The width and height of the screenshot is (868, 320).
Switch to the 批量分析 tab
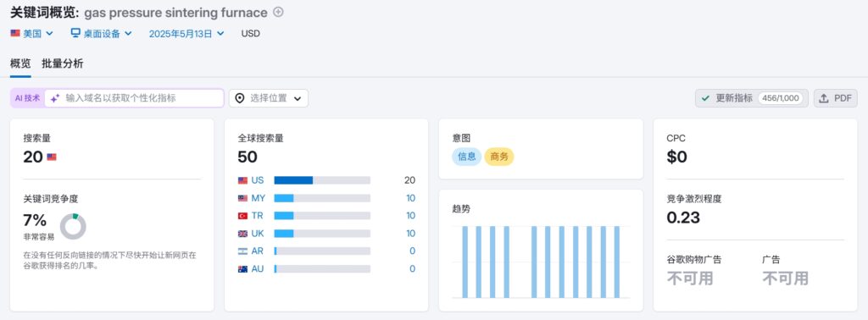click(63, 63)
